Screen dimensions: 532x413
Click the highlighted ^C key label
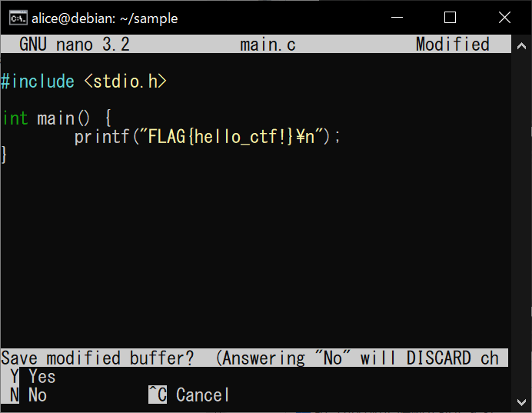158,395
